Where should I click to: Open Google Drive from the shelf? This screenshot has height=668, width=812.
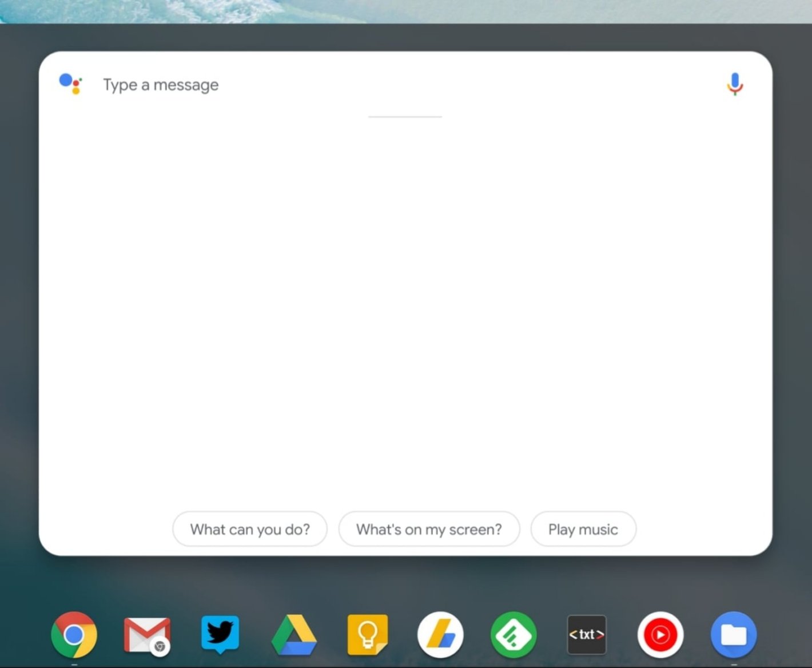pos(294,635)
